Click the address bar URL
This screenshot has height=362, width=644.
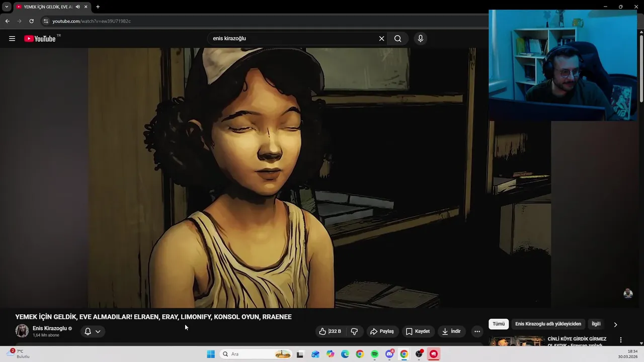tap(92, 21)
